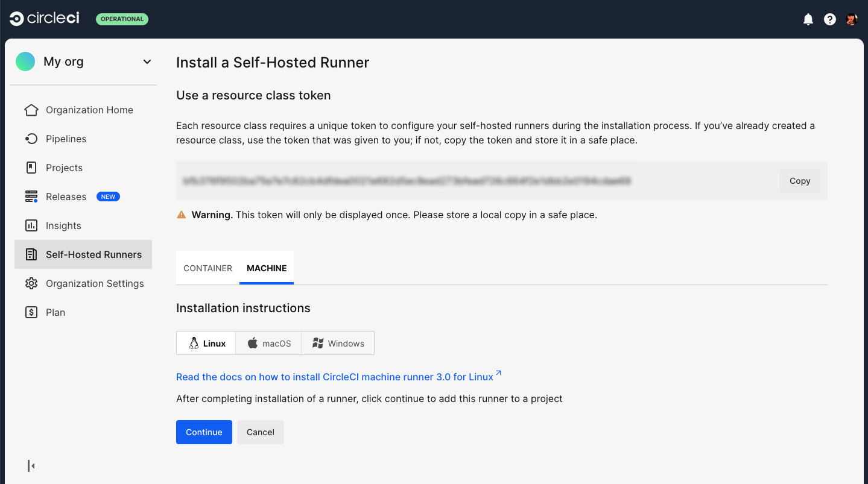Click the Projects bookmark icon
The image size is (868, 484).
click(31, 168)
